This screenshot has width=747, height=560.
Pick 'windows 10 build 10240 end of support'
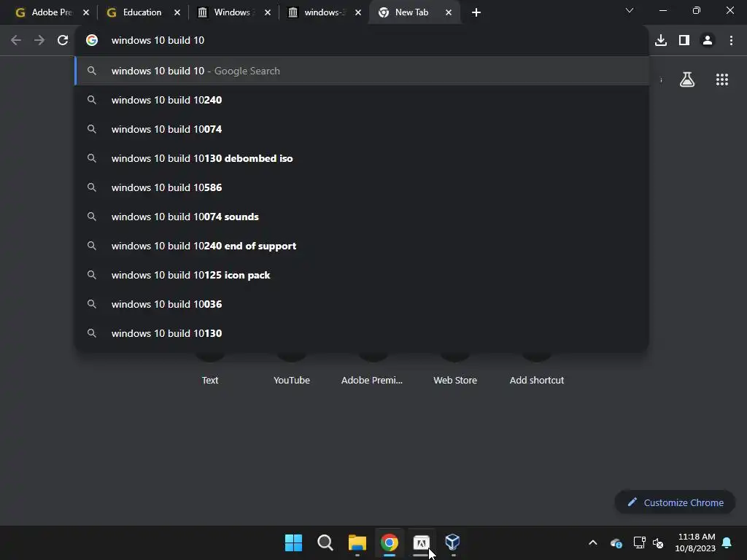pos(362,246)
